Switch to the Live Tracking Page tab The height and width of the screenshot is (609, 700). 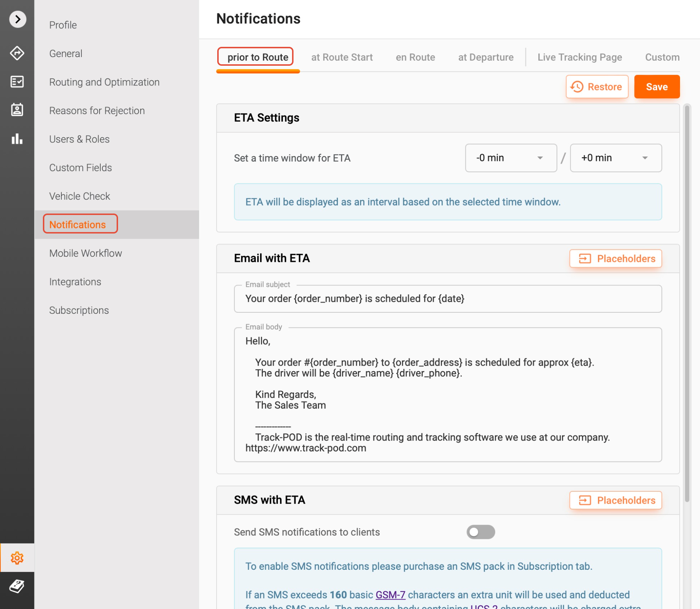[579, 57]
